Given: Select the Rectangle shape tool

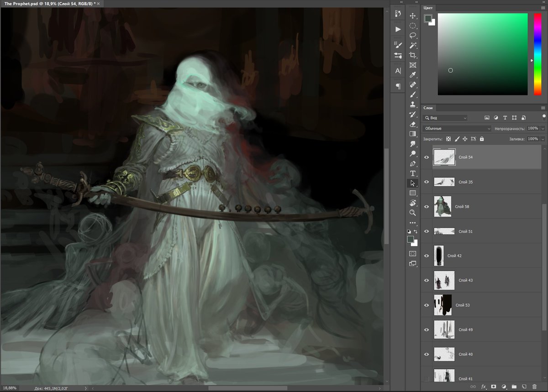Looking at the screenshot, I should [x=413, y=193].
